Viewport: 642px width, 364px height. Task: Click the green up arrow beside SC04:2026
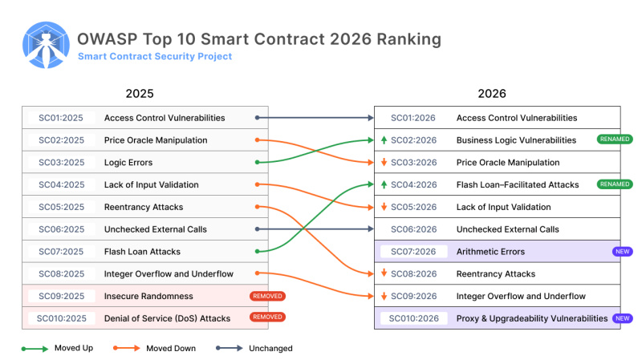click(x=384, y=185)
